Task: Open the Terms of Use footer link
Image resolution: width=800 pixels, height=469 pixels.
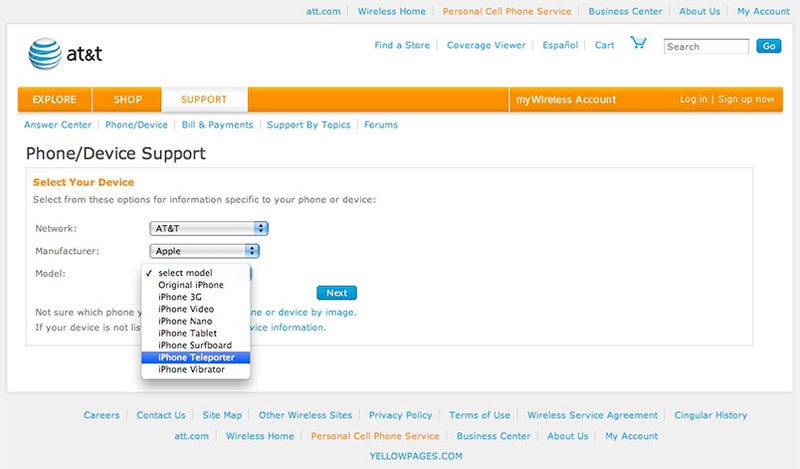Action: (x=480, y=415)
